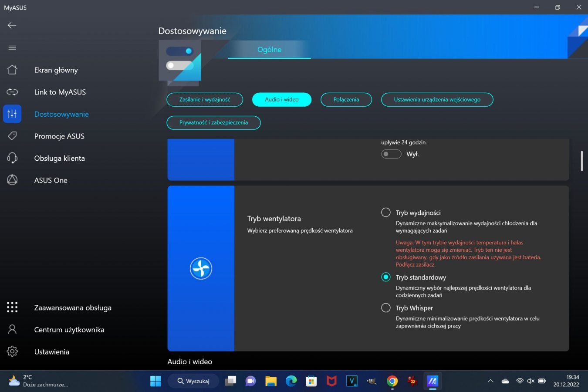Image resolution: width=588 pixels, height=392 pixels.
Task: Select Tryb Whisper radio button
Action: pos(386,308)
